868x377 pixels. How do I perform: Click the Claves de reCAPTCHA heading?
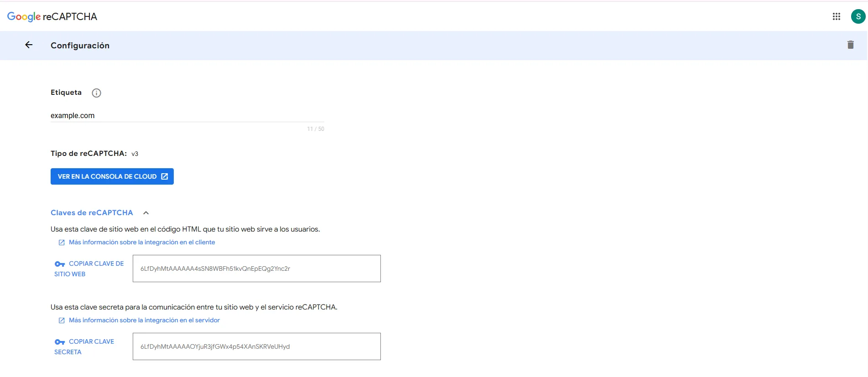click(x=92, y=213)
